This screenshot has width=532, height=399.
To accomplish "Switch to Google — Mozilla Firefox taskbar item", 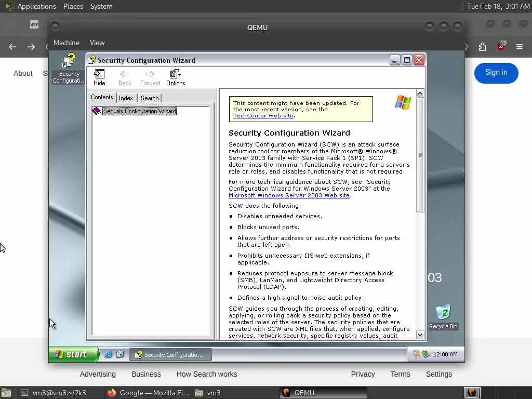I will click(x=149, y=393).
